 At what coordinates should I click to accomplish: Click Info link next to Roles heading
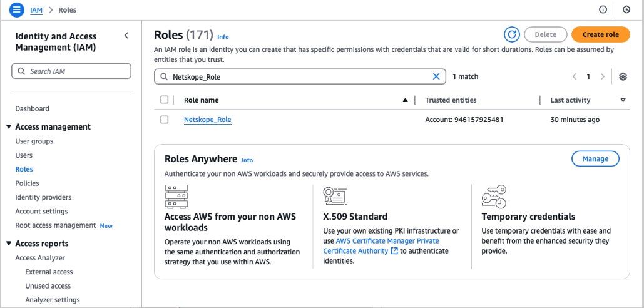point(223,37)
